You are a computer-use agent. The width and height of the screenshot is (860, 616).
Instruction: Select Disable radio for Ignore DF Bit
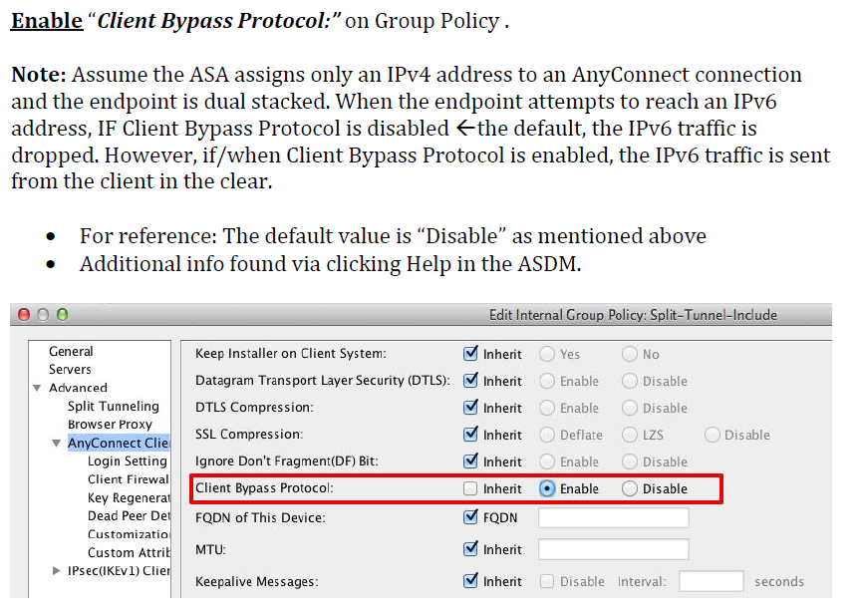(x=629, y=462)
